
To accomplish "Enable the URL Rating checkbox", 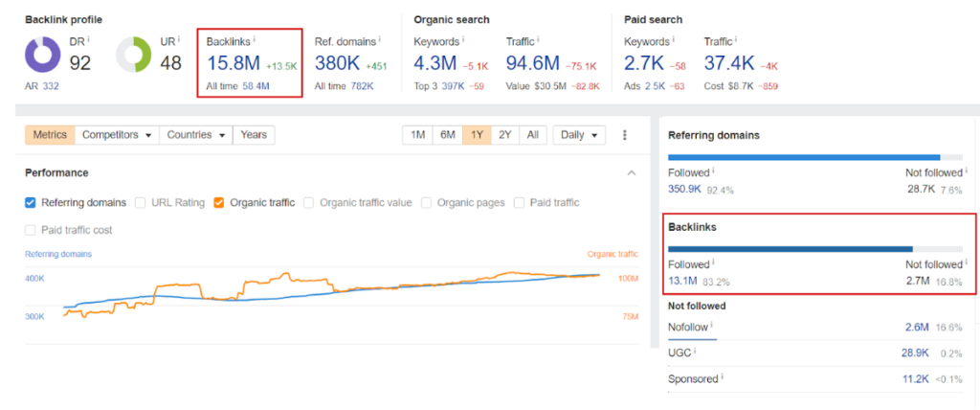I will (141, 203).
